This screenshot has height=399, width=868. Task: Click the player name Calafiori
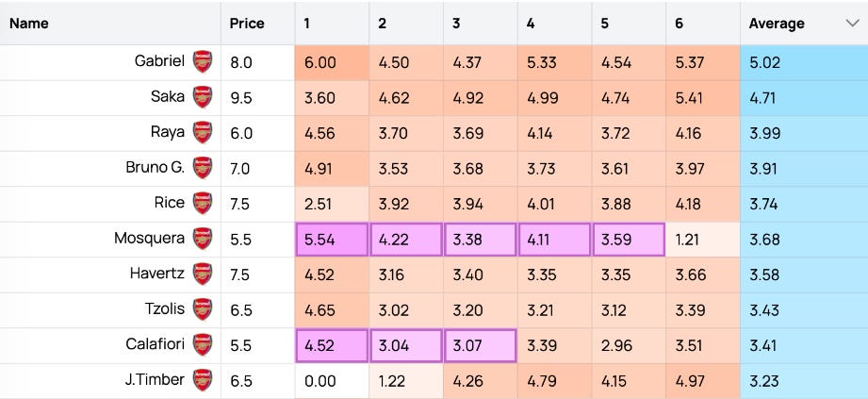point(155,344)
